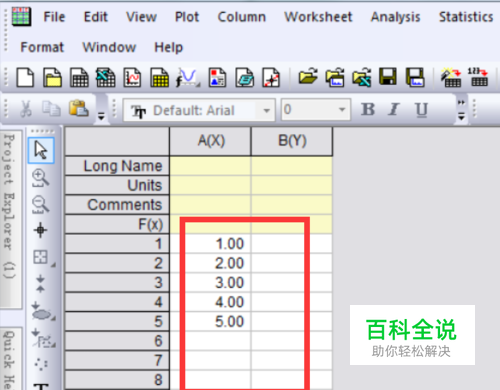Image resolution: width=500 pixels, height=390 pixels.
Task: Click the Paste clipboard icon
Action: [78, 108]
